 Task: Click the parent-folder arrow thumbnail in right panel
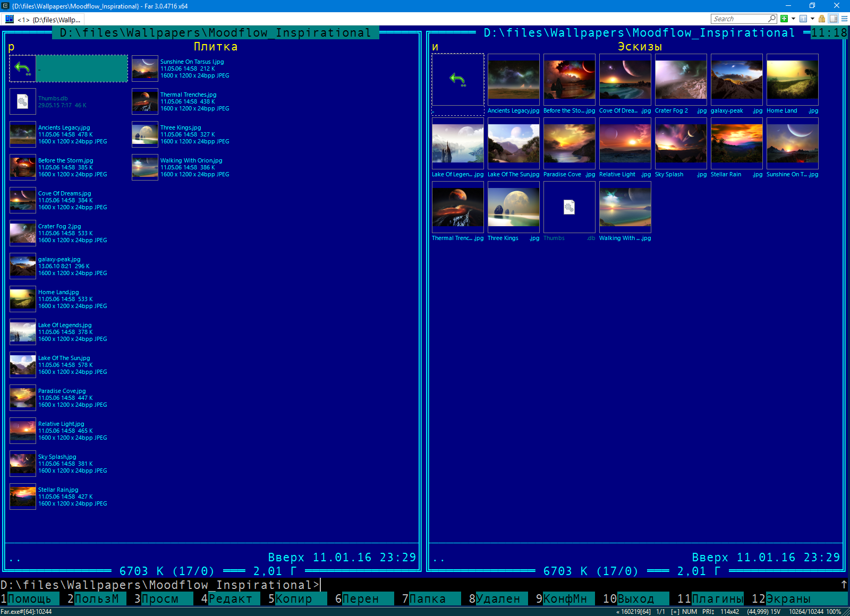(x=457, y=79)
